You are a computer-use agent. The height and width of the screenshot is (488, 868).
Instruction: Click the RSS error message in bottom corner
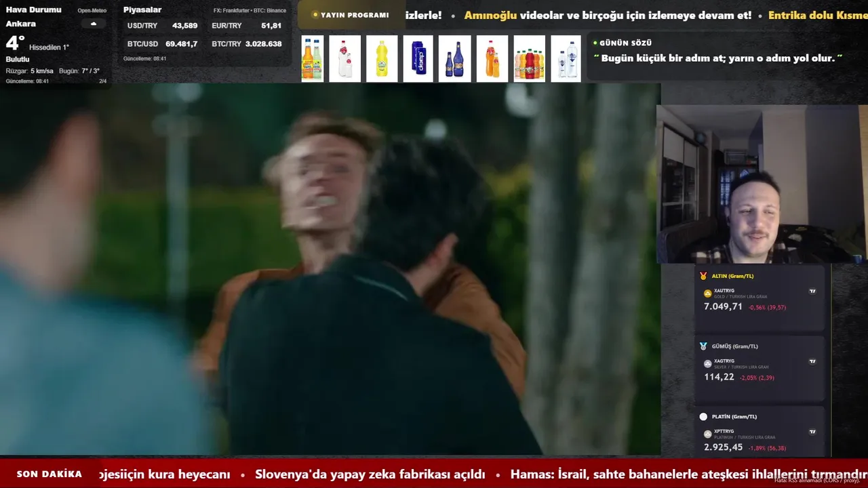coord(817,480)
